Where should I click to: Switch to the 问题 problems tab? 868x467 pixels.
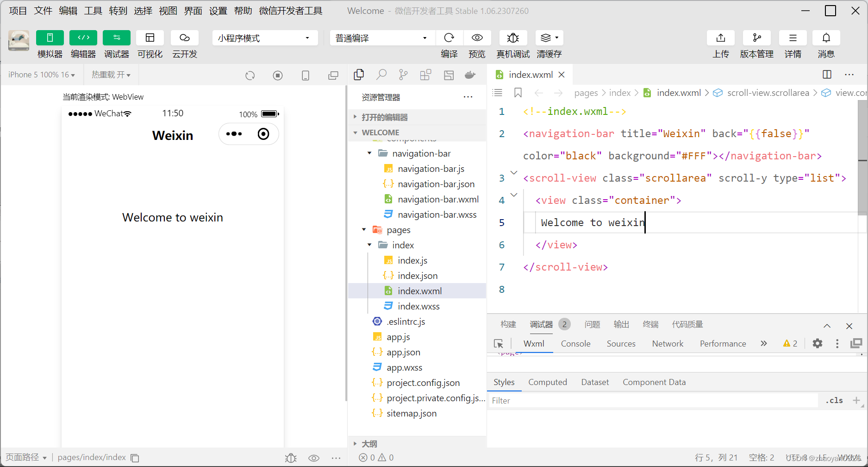pos(592,324)
